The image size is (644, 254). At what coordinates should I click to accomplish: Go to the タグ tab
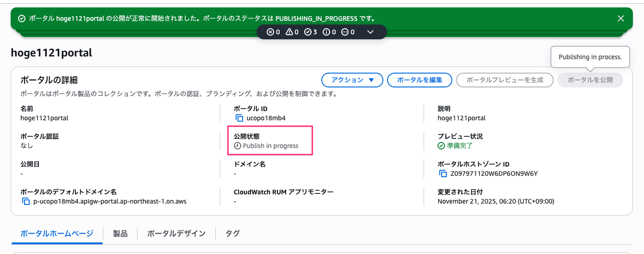tap(232, 234)
